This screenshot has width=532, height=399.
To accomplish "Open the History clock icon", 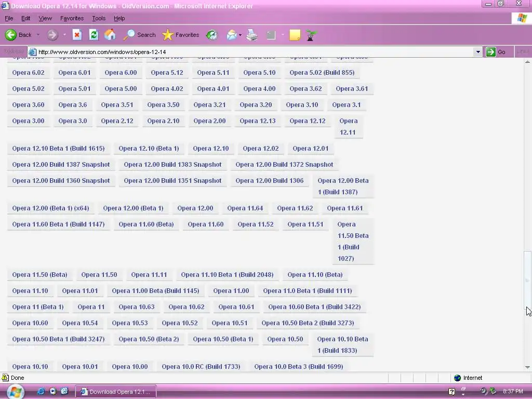I will coord(212,35).
